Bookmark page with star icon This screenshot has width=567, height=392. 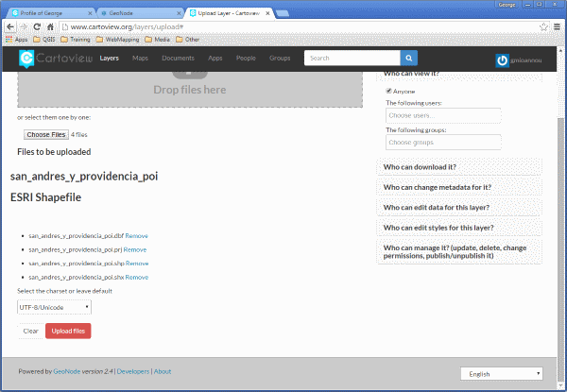click(x=543, y=27)
